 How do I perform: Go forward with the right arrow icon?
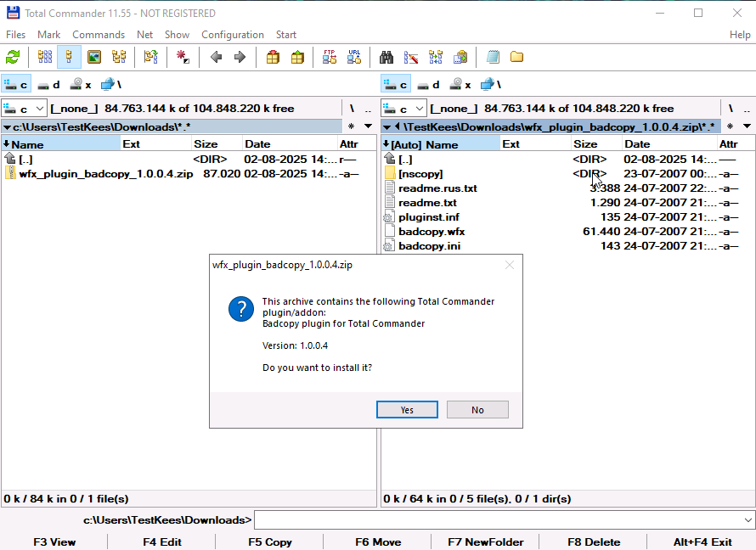(x=240, y=58)
